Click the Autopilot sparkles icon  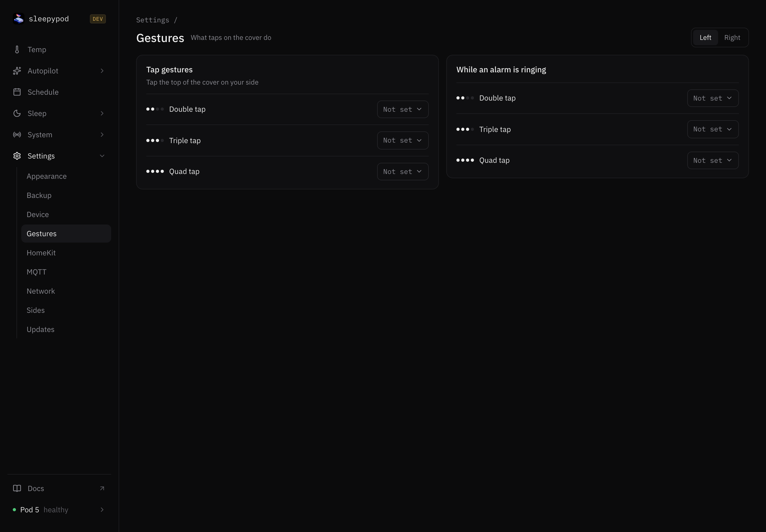(17, 71)
